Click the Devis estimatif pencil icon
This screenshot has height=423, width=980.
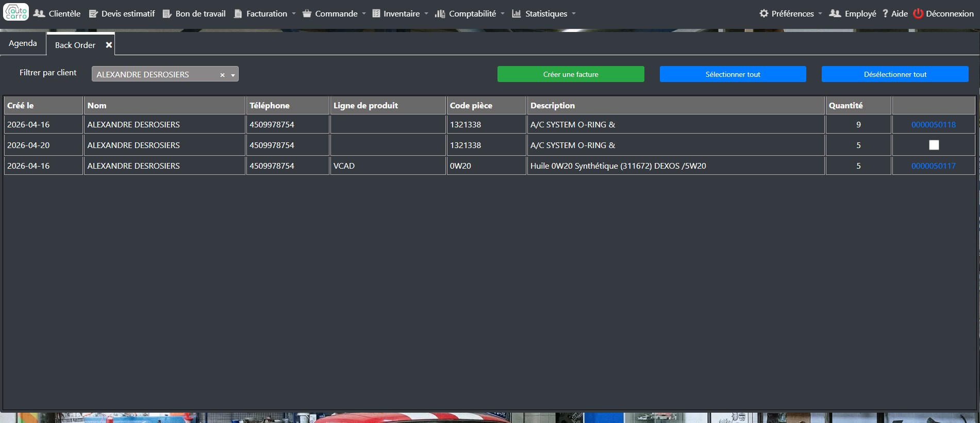point(93,14)
